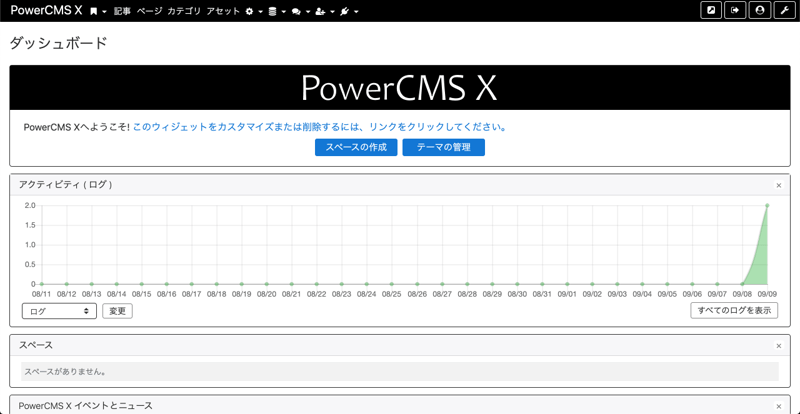Screen dimensions: 800x414
Task: Click the logout arrow icon
Action: [x=736, y=11]
